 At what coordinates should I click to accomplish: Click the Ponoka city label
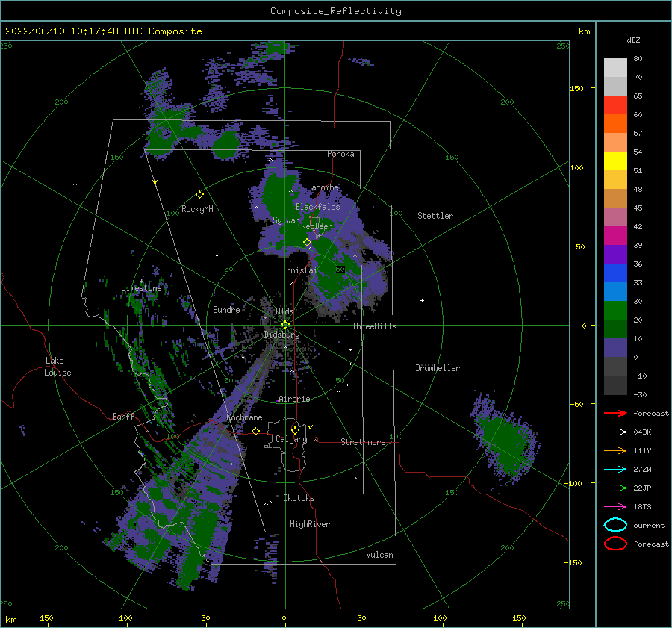pos(340,154)
